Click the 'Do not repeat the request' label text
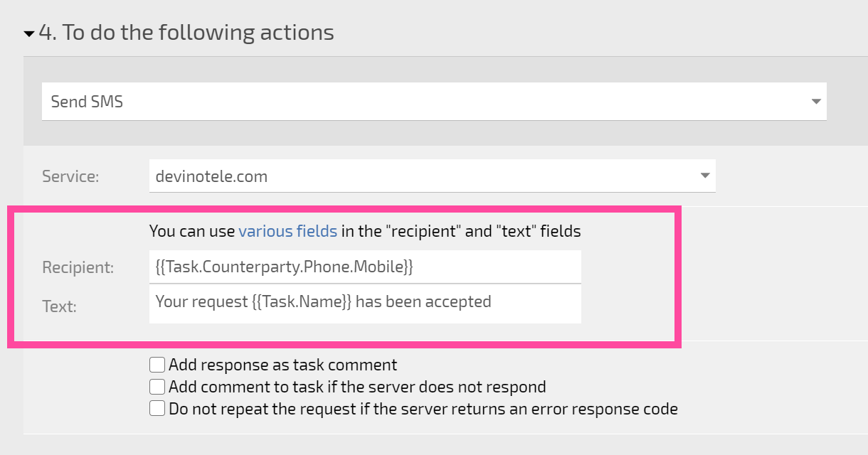Screen dimensions: 868x455 click(423, 409)
